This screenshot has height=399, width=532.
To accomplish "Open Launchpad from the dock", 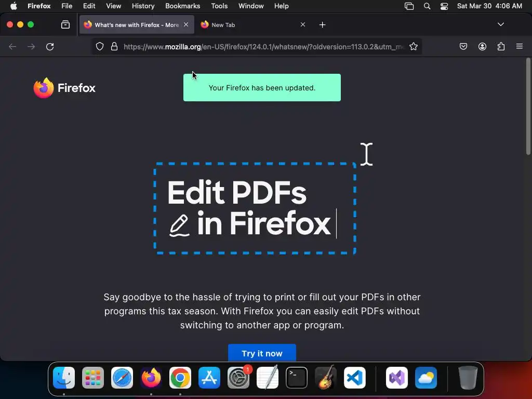I will point(93,378).
